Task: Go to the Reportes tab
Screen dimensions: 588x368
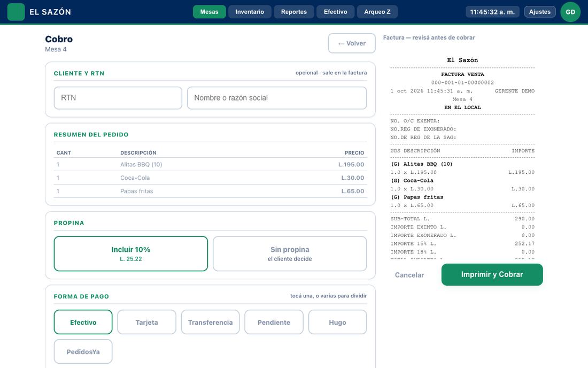Action: tap(294, 12)
